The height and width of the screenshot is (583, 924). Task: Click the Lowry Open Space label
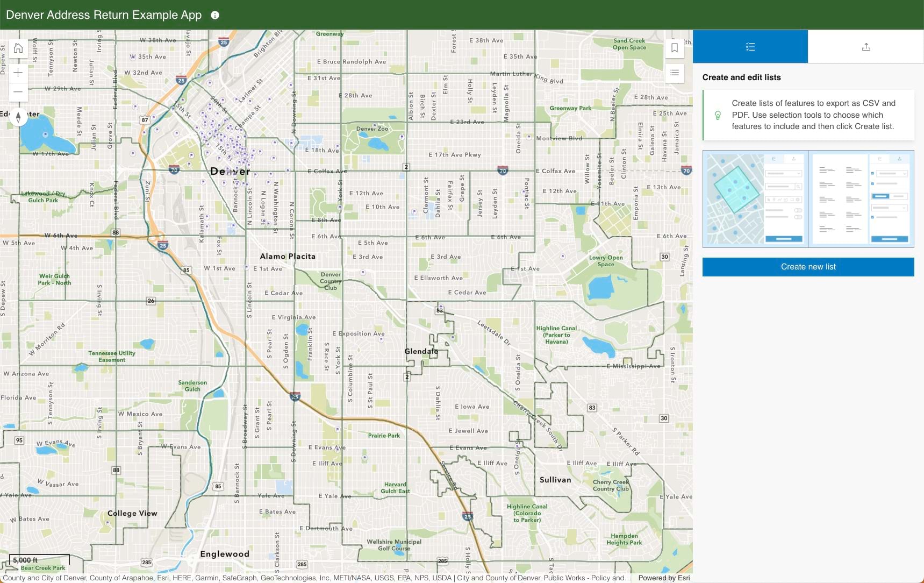606,260
